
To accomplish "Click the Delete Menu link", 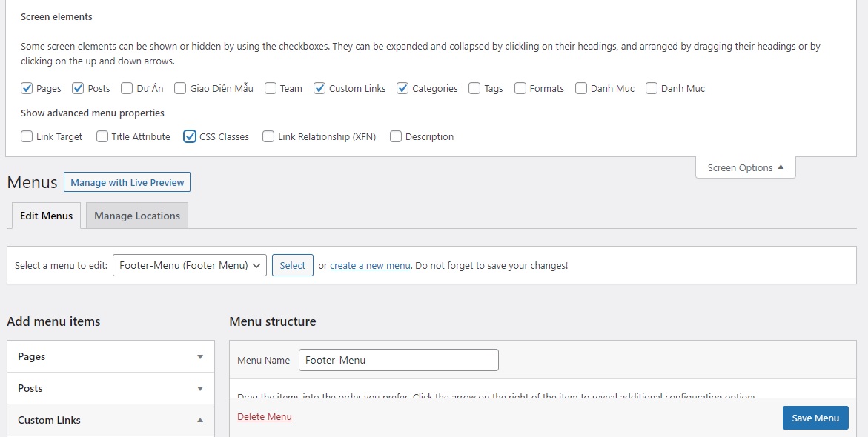I will coord(264,417).
